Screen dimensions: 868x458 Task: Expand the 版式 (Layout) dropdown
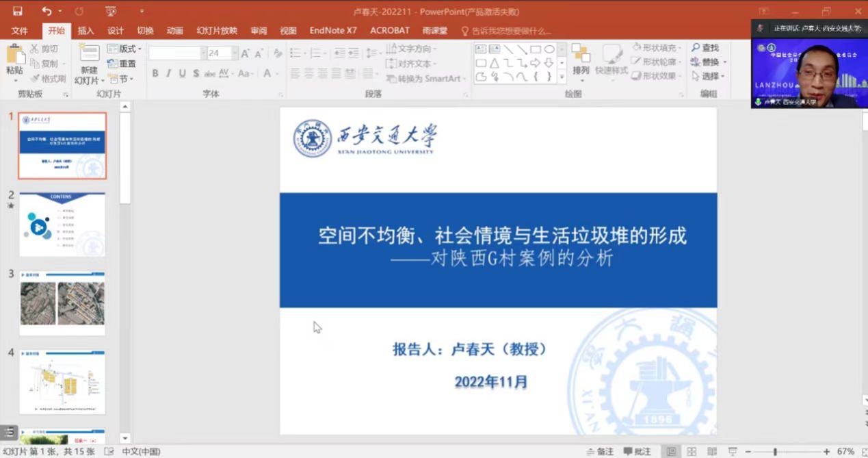tap(125, 49)
